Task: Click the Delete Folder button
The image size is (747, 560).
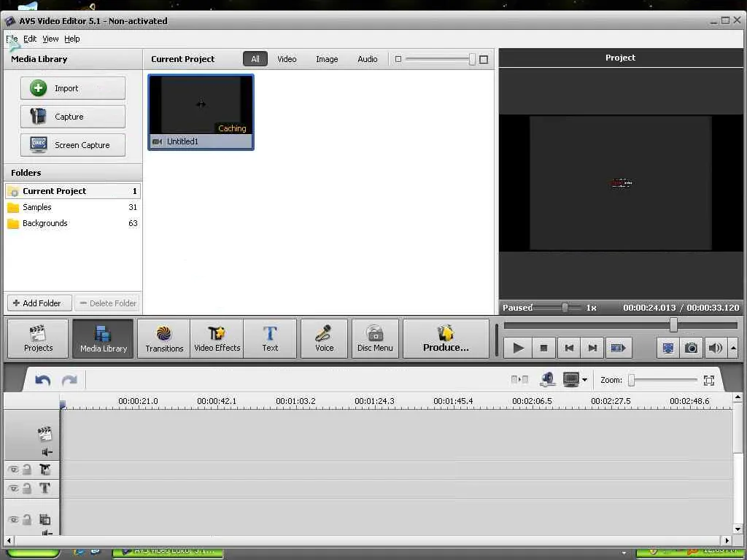Action: coord(107,303)
